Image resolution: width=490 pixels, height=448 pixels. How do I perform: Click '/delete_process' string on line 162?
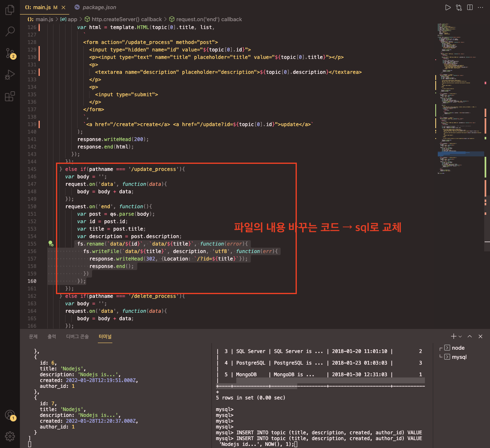[x=153, y=296]
